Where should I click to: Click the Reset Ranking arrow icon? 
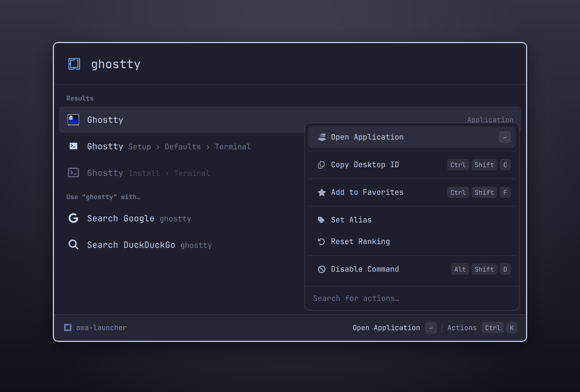321,241
